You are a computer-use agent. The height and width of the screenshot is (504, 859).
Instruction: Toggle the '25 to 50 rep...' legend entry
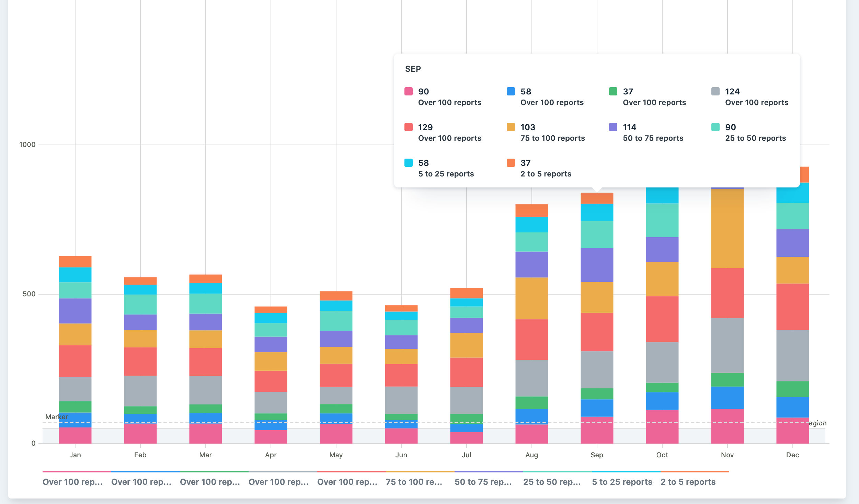pyautogui.click(x=552, y=482)
